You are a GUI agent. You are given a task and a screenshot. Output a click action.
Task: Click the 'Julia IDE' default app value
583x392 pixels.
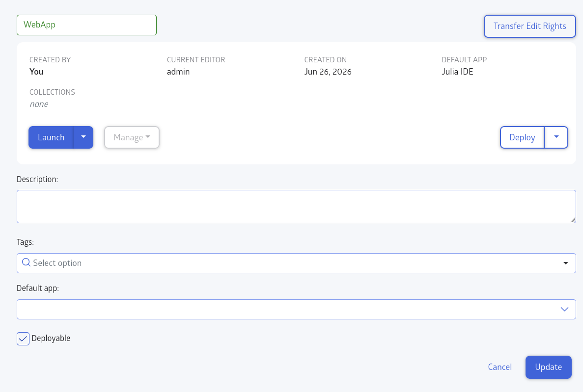click(x=457, y=72)
